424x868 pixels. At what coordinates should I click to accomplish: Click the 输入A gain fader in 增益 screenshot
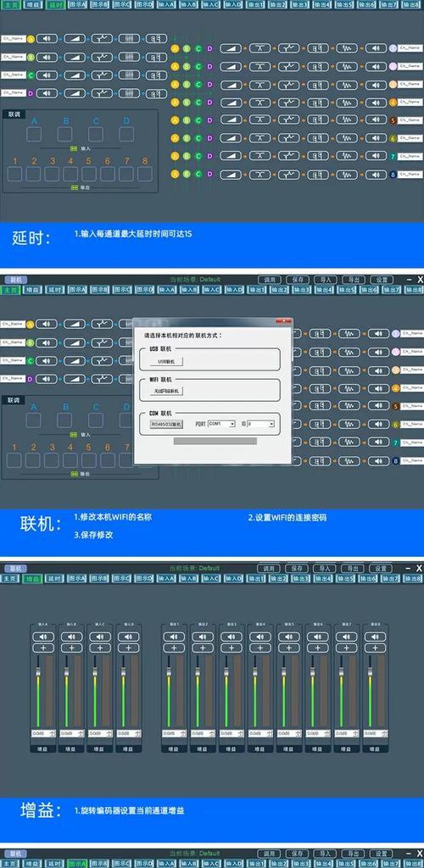tap(38, 671)
